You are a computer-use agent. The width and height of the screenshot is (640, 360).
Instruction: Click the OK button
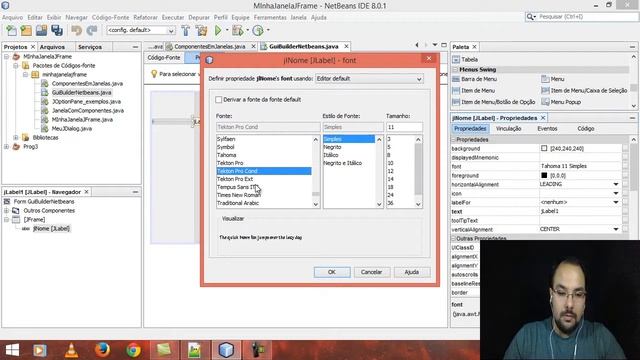click(x=332, y=272)
